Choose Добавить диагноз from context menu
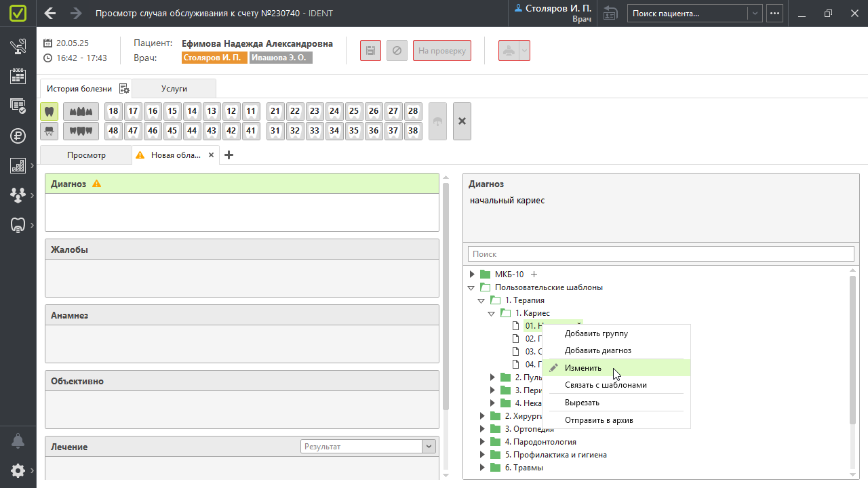This screenshot has width=868, height=488. tap(616, 350)
